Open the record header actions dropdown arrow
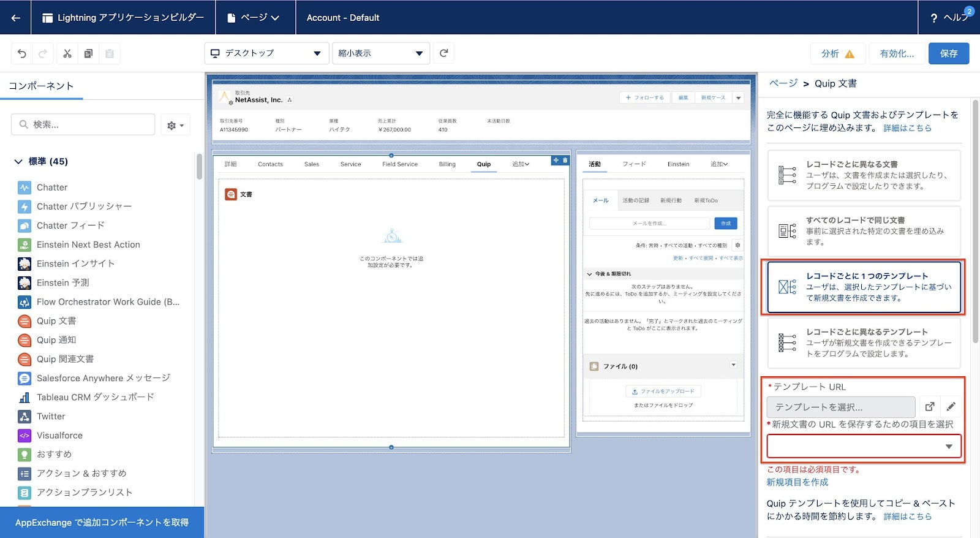This screenshot has width=980, height=538. tap(739, 98)
